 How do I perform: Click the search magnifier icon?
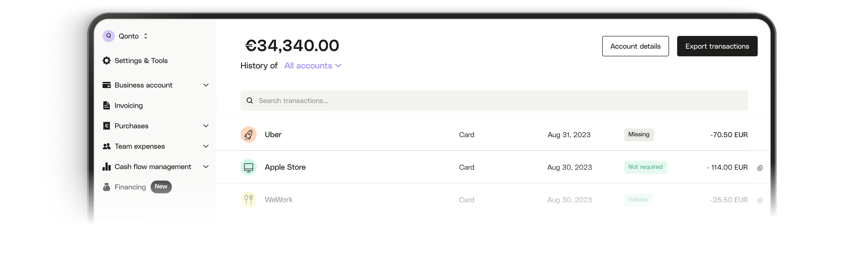(249, 101)
